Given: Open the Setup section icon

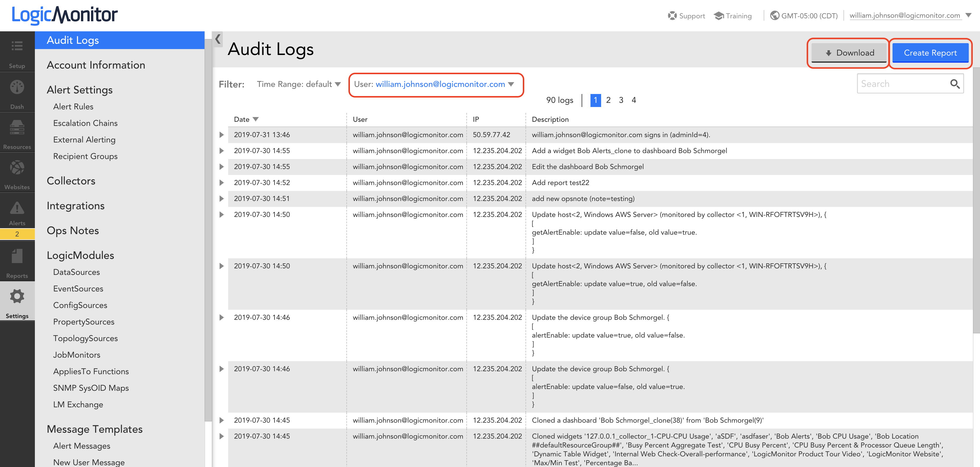Looking at the screenshot, I should (x=17, y=46).
